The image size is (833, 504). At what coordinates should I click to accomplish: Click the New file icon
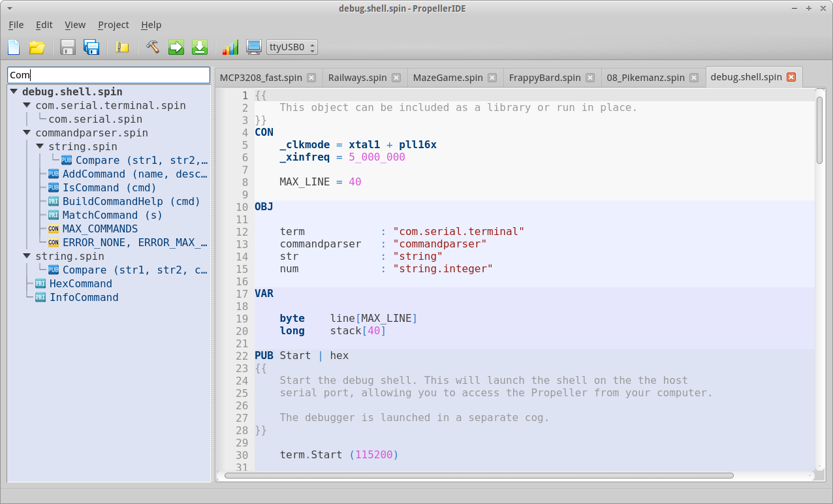coord(14,47)
